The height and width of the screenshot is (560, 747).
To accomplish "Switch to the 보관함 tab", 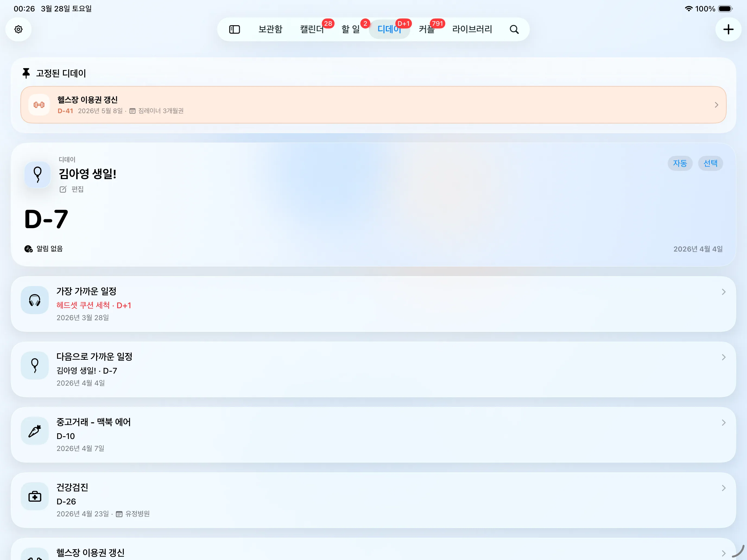I will click(270, 29).
